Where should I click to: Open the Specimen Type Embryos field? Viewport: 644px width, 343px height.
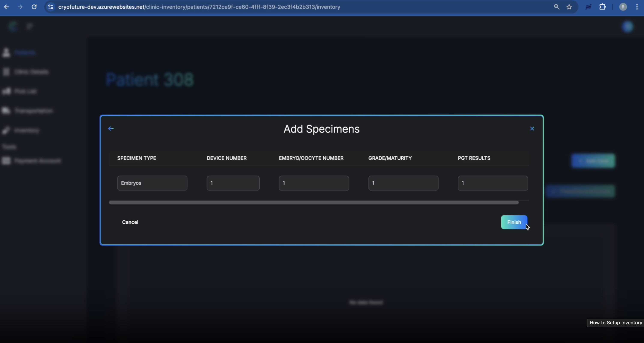click(x=152, y=183)
